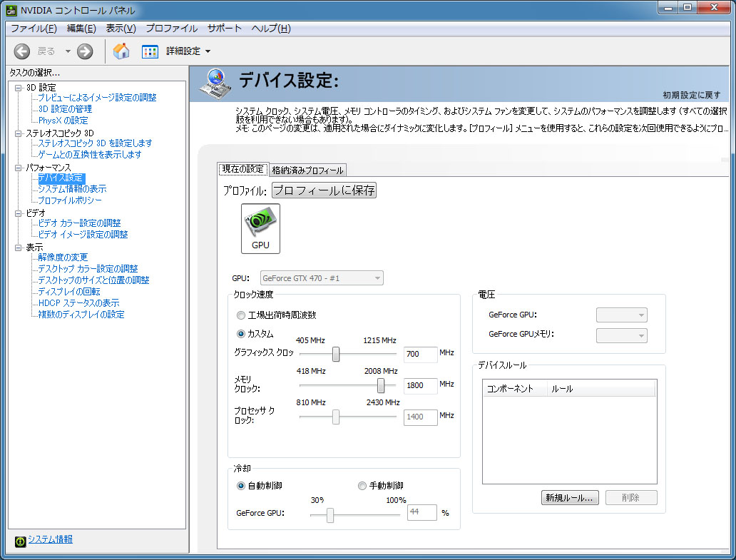Image resolution: width=736 pixels, height=560 pixels.
Task: Open デスクトップのサイズと位置の調整 page
Action: 94,280
